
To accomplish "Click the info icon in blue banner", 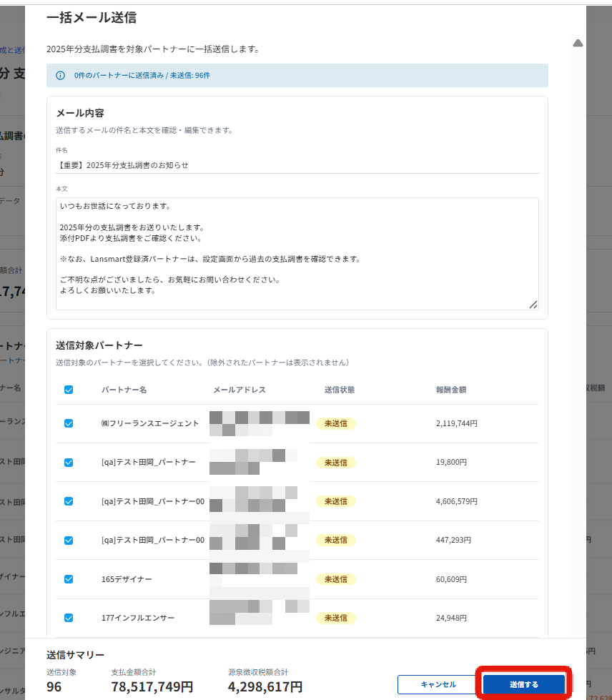I will point(60,76).
